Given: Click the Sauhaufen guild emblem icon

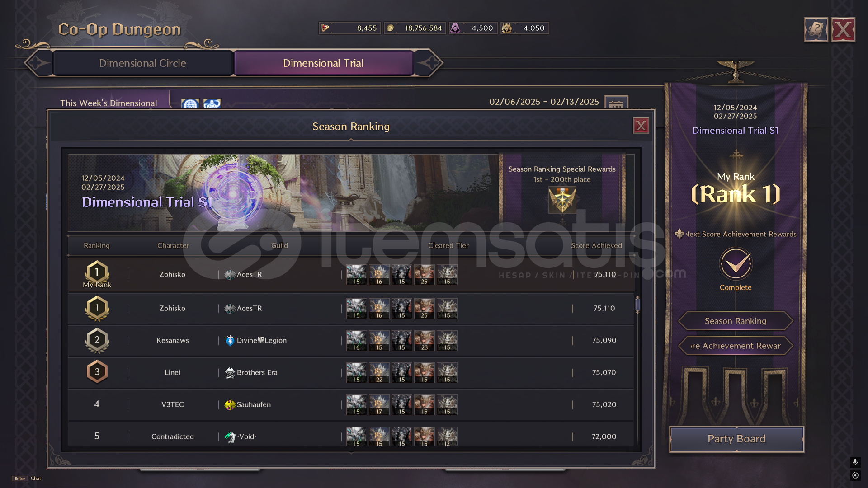Looking at the screenshot, I should coord(230,404).
